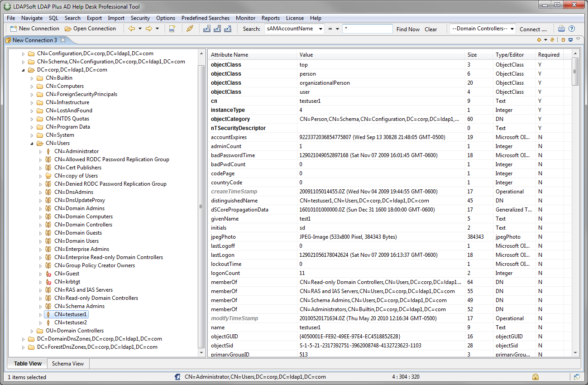Screen dimensions: 588x385
Task: Close the New Connection 3 tab
Action: tap(63, 40)
